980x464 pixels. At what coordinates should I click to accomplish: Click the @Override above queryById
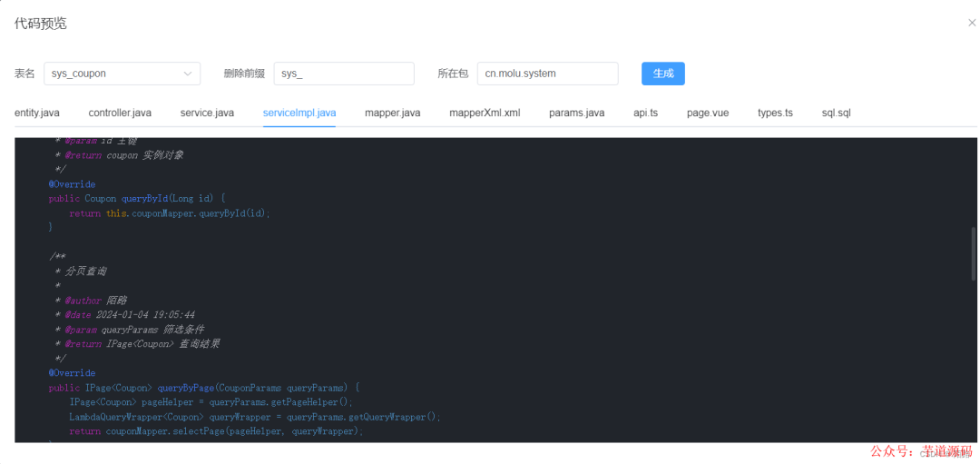[72, 184]
